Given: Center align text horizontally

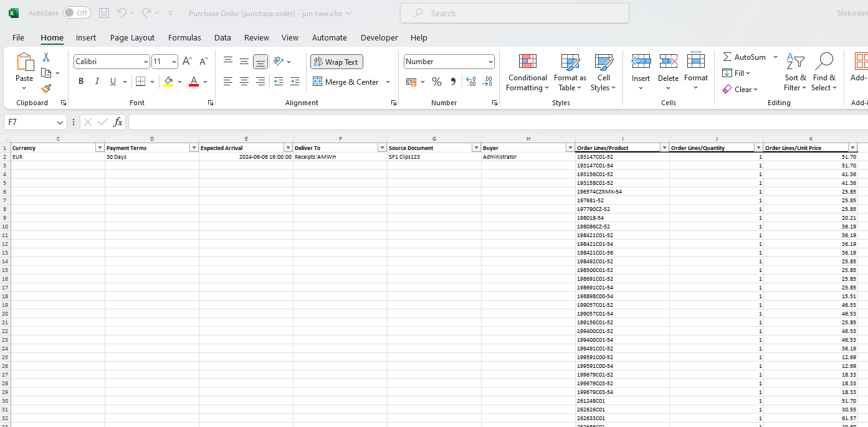Looking at the screenshot, I should (x=244, y=82).
